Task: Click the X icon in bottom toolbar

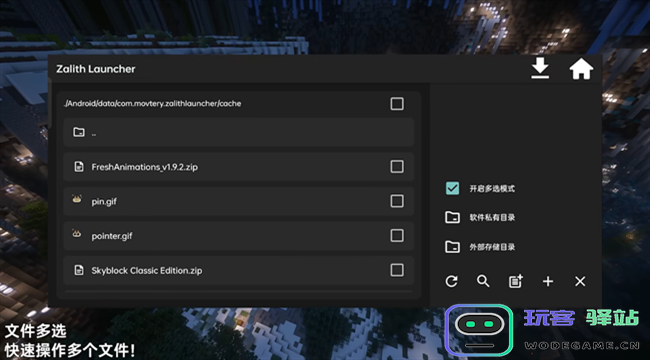Action: click(580, 282)
